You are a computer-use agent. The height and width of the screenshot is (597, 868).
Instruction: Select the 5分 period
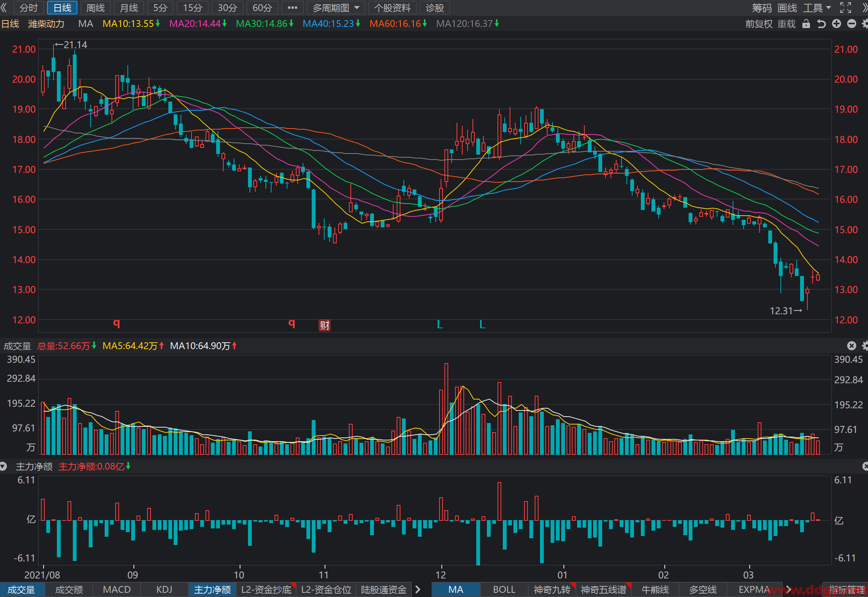pos(160,8)
